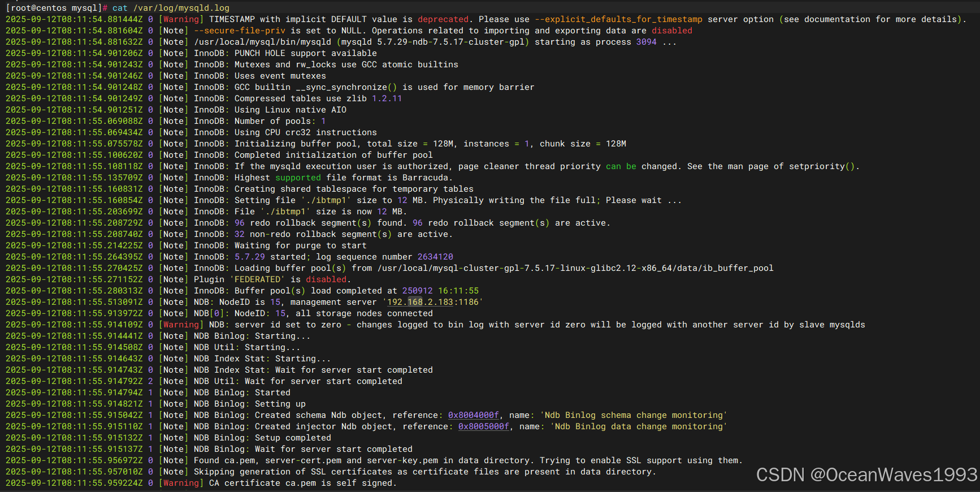Click 'Ndb Binlog schema change monitoring' name

coord(634,415)
